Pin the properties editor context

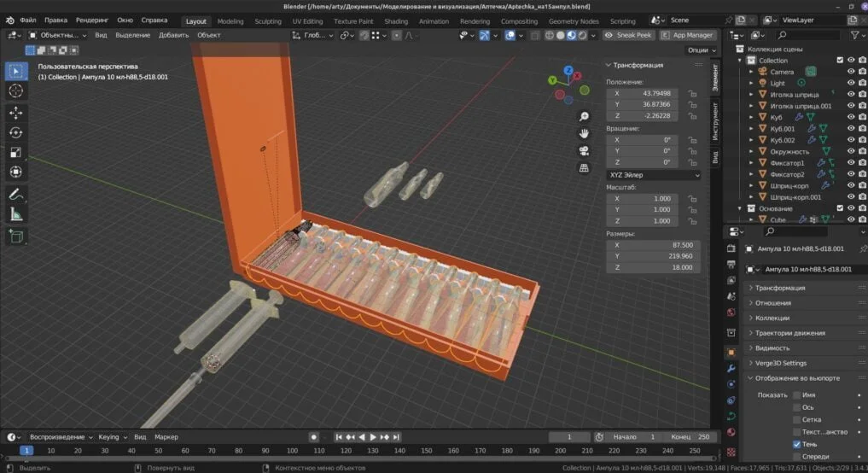click(863, 248)
